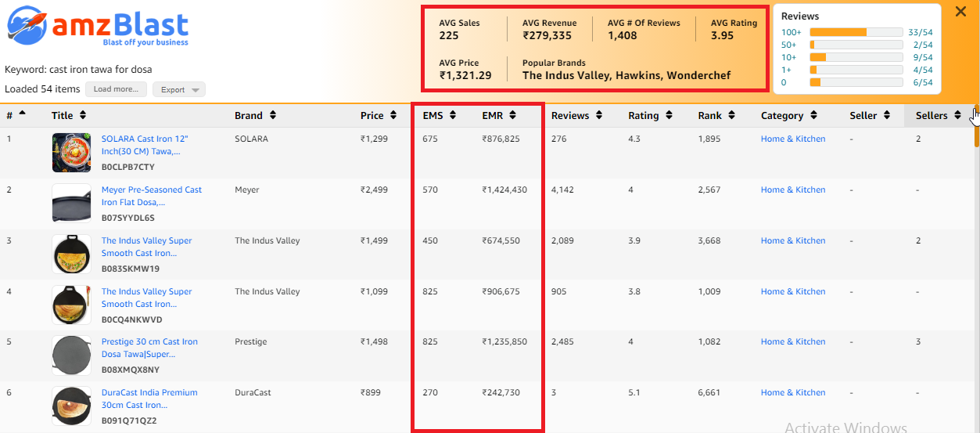Click the Prestige tawa product thumbnail

tap(71, 355)
